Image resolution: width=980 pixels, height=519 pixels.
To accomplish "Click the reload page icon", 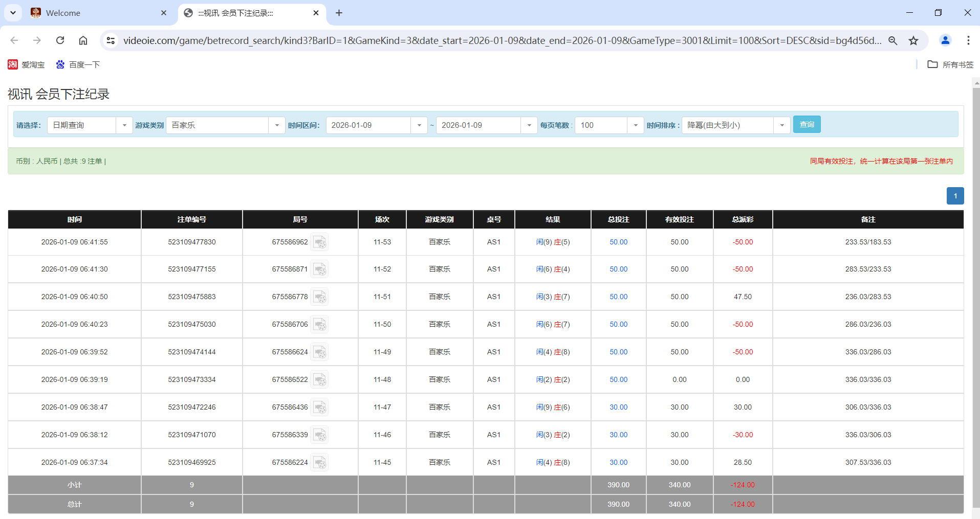I will tap(60, 40).
